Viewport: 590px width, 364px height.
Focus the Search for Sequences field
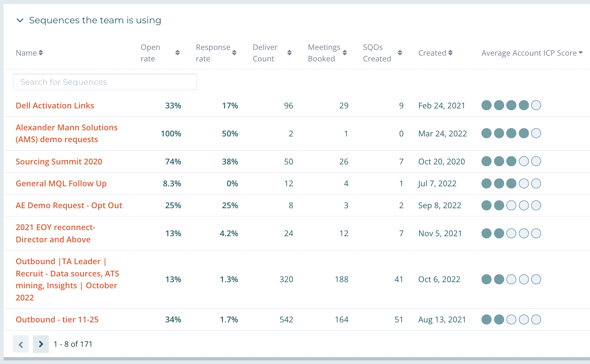coord(105,82)
